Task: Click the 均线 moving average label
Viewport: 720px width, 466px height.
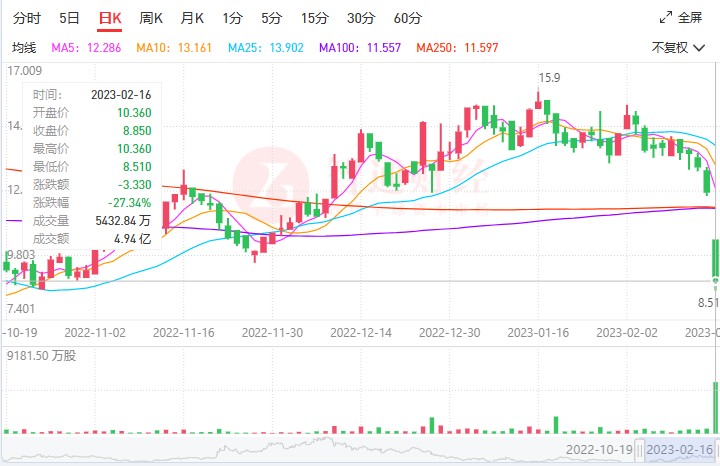Action: point(24,48)
